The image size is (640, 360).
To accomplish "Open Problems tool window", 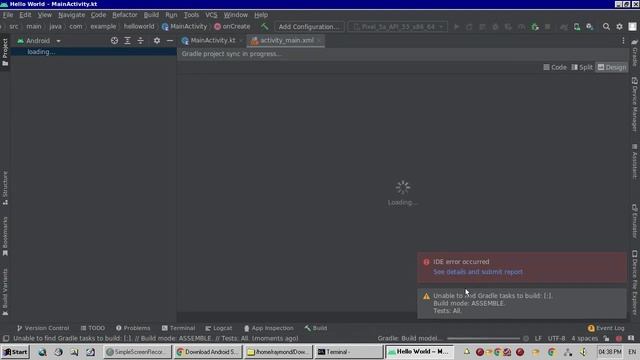I will pos(133,328).
